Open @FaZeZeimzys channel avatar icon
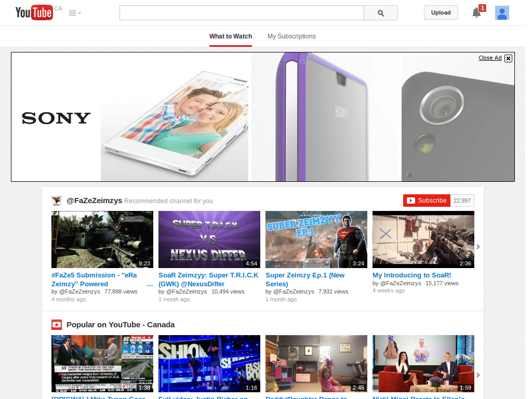Screen dimensions: 532x399 click(57, 201)
